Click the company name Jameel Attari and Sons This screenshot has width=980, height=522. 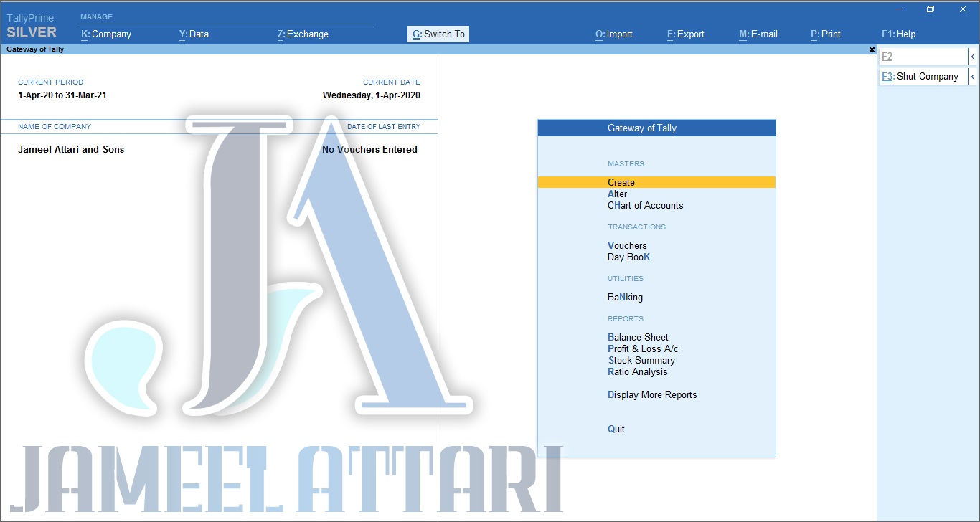pyautogui.click(x=71, y=149)
